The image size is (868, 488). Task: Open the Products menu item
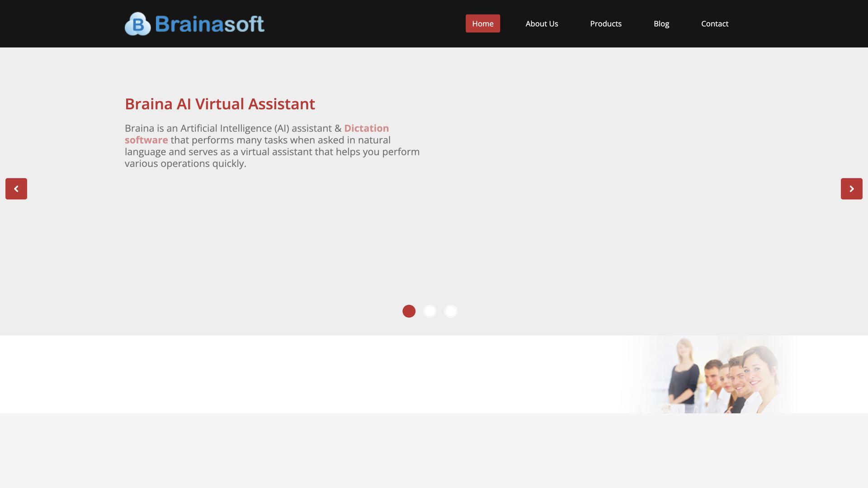tap(605, 23)
